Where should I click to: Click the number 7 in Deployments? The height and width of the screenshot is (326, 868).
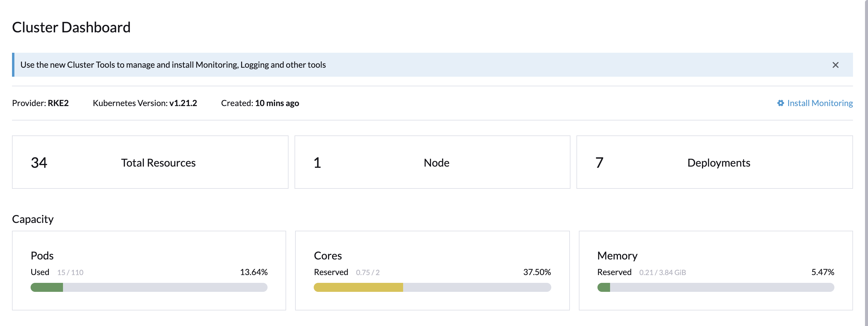pos(600,163)
